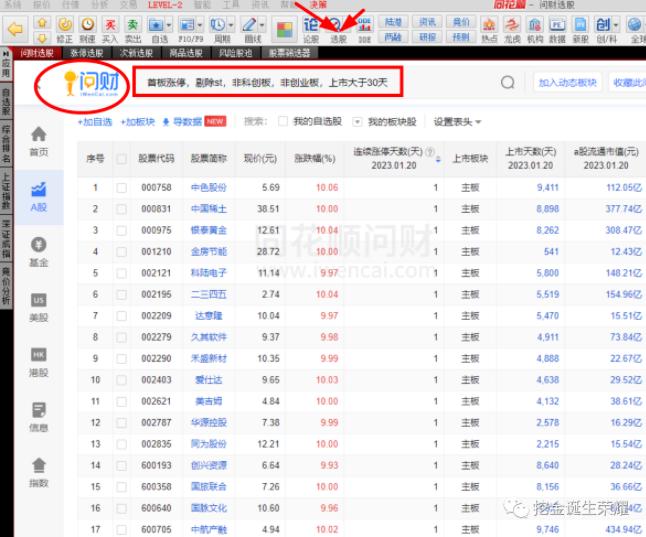Click the 加入动态板块 button
The width and height of the screenshot is (646, 537).
(567, 83)
